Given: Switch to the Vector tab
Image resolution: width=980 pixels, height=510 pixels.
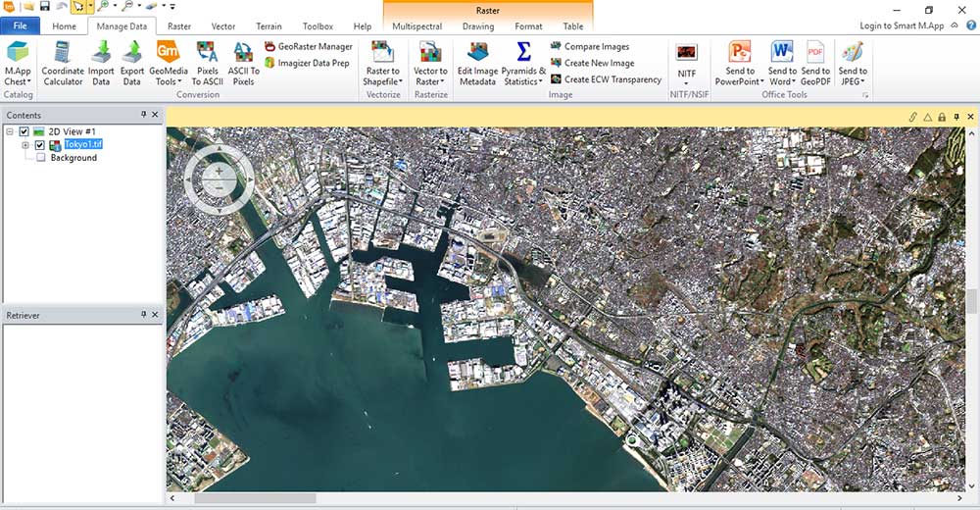Looking at the screenshot, I should click(x=223, y=26).
